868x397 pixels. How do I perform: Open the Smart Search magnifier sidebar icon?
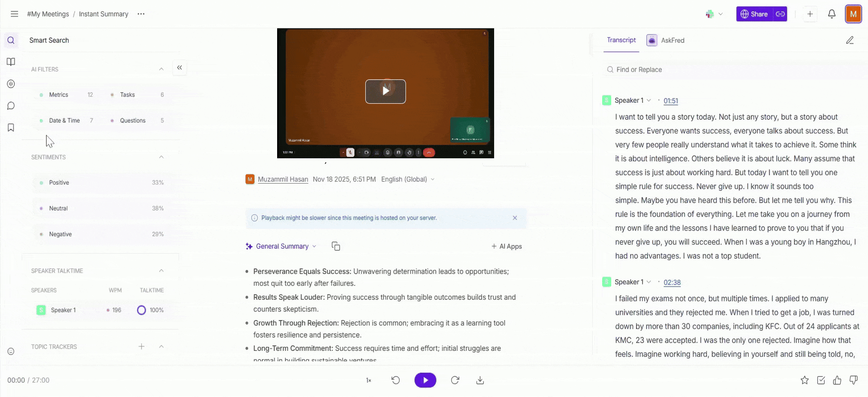click(11, 40)
